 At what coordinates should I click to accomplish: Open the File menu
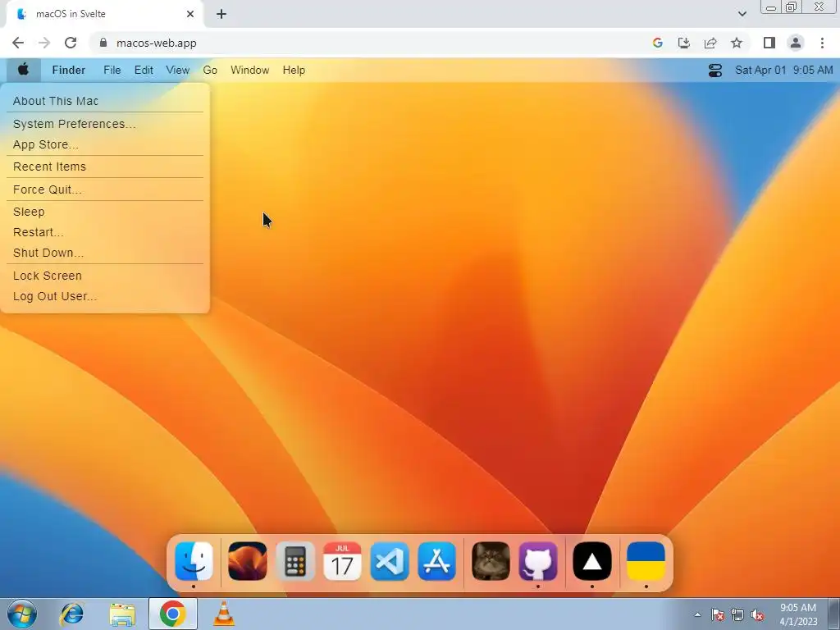pyautogui.click(x=112, y=71)
